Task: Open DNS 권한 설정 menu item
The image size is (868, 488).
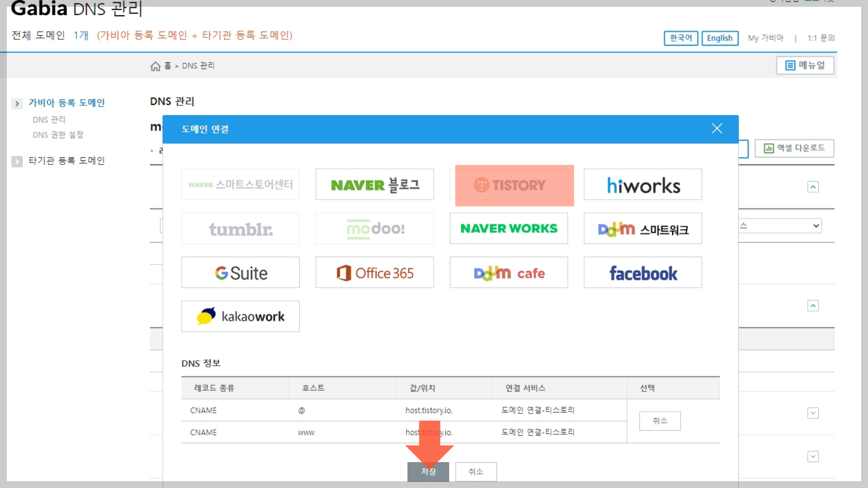Action: pyautogui.click(x=58, y=135)
